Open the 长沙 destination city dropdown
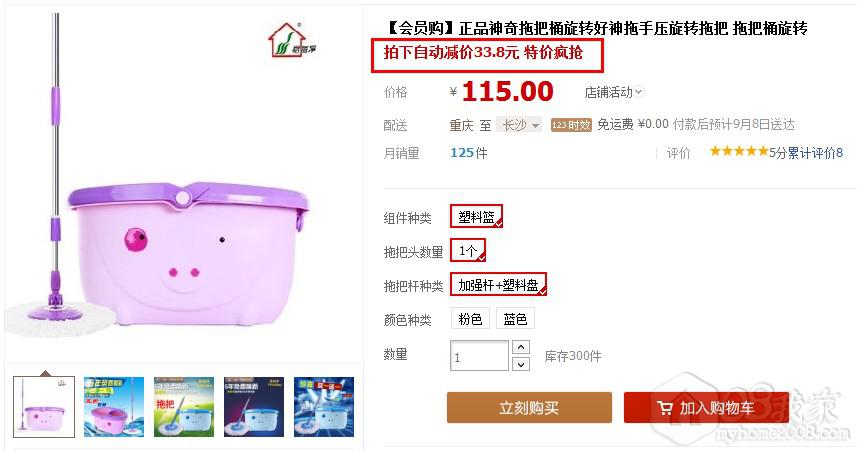This screenshot has width=857, height=451. pyautogui.click(x=519, y=125)
